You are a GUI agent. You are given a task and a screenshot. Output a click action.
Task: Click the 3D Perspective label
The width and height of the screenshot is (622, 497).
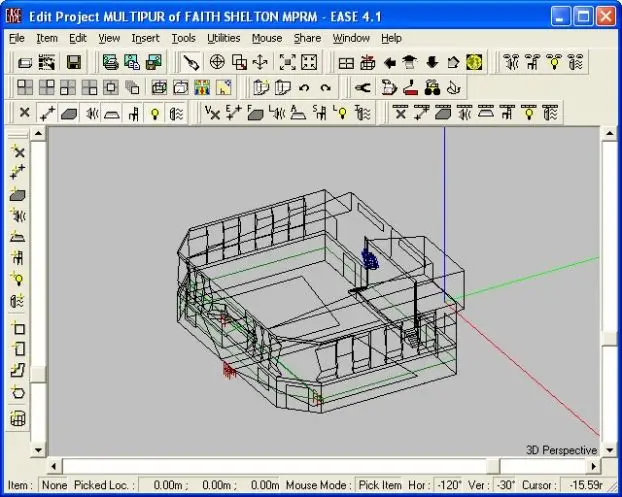pyautogui.click(x=561, y=450)
